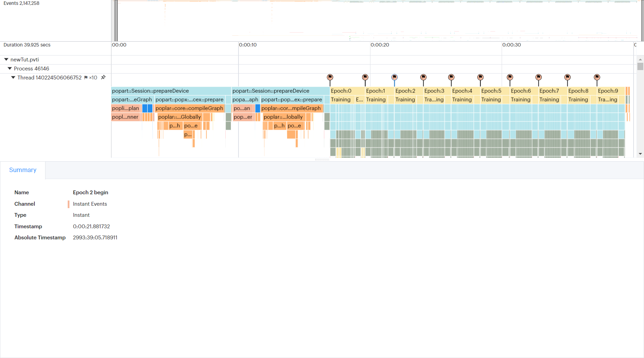Click the Epoch:2 span block
The height and width of the screenshot is (358, 644).
tap(409, 91)
